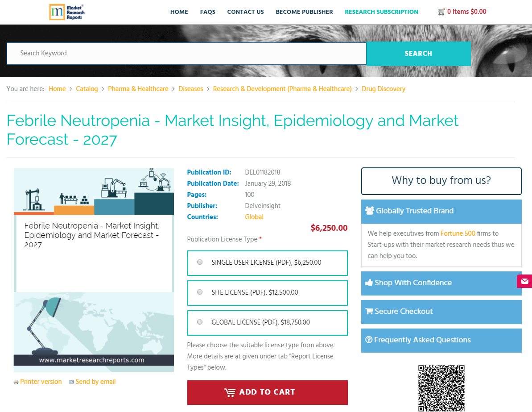The width and height of the screenshot is (532, 412).
Task: Click the pink envelope contact icon
Action: pyautogui.click(x=524, y=281)
